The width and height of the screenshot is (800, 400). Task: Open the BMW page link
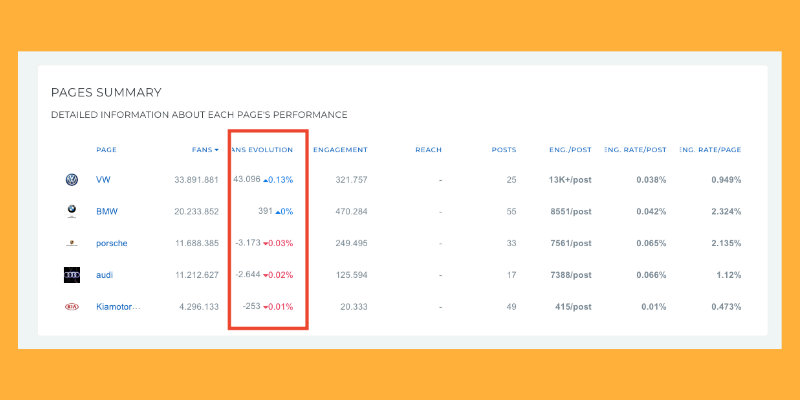(x=107, y=211)
